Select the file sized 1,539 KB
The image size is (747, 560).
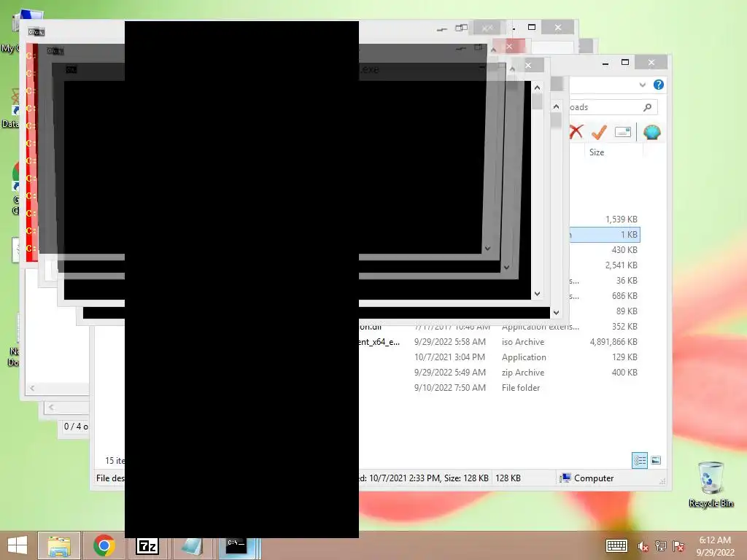click(x=622, y=219)
